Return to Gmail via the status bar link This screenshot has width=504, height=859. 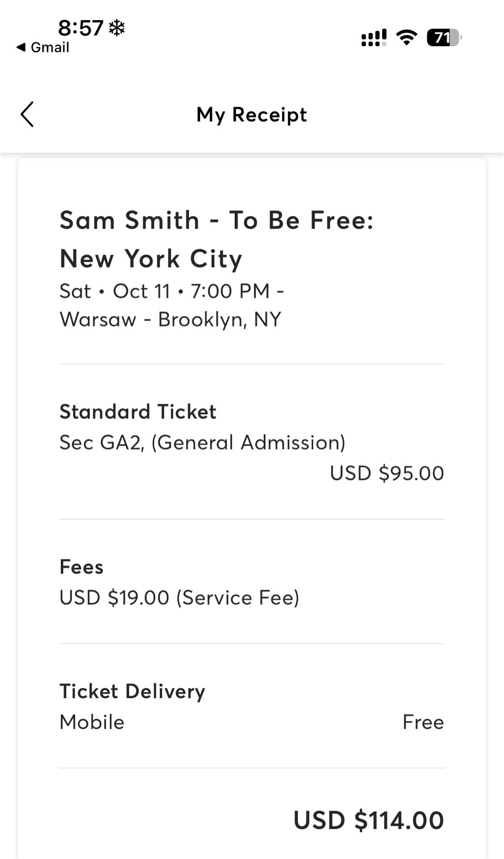tap(43, 47)
